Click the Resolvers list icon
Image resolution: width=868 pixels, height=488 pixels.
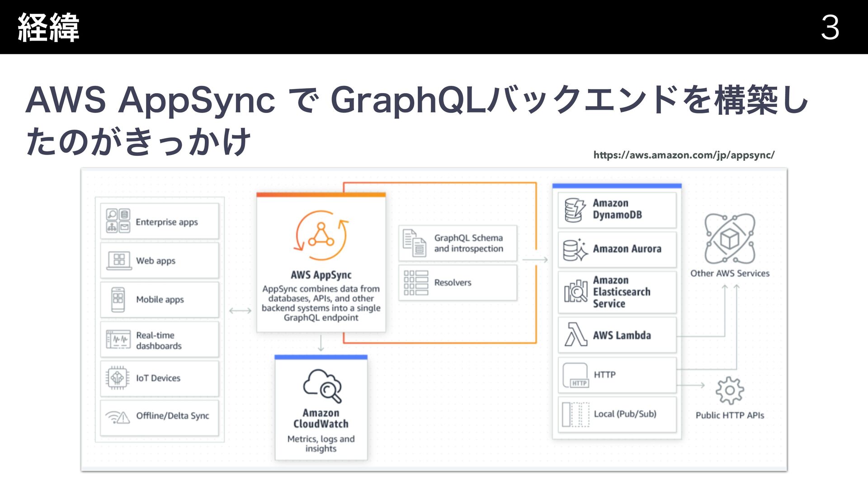(x=416, y=283)
